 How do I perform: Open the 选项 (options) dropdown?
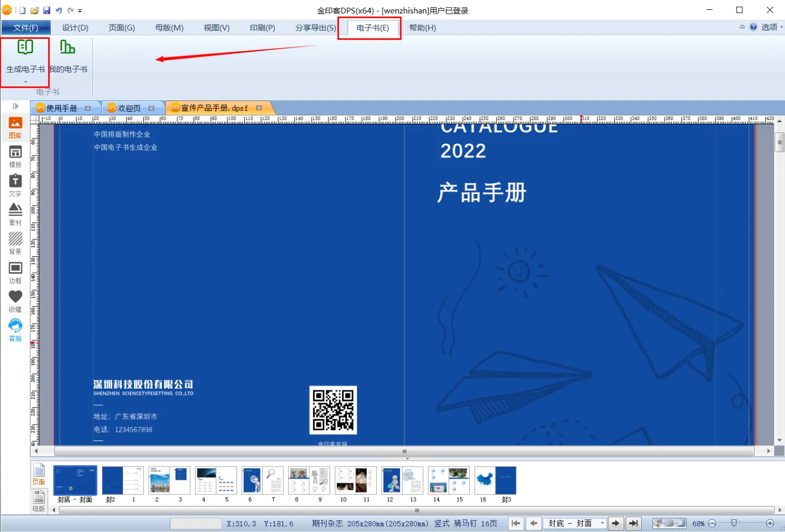click(772, 27)
